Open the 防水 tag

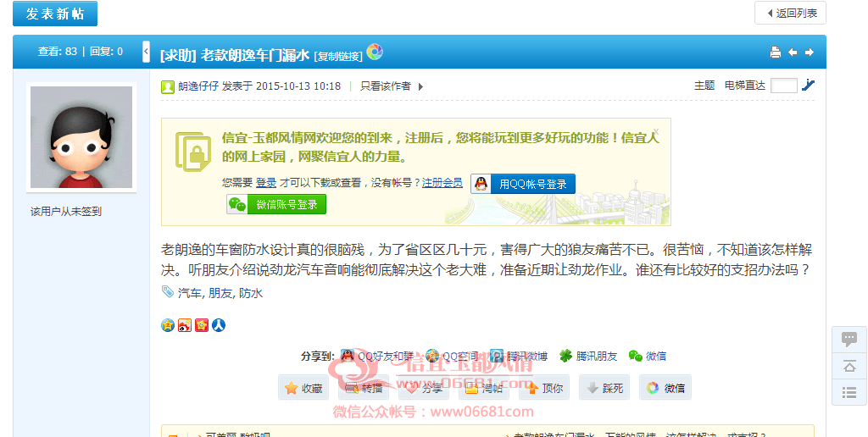[x=251, y=293]
